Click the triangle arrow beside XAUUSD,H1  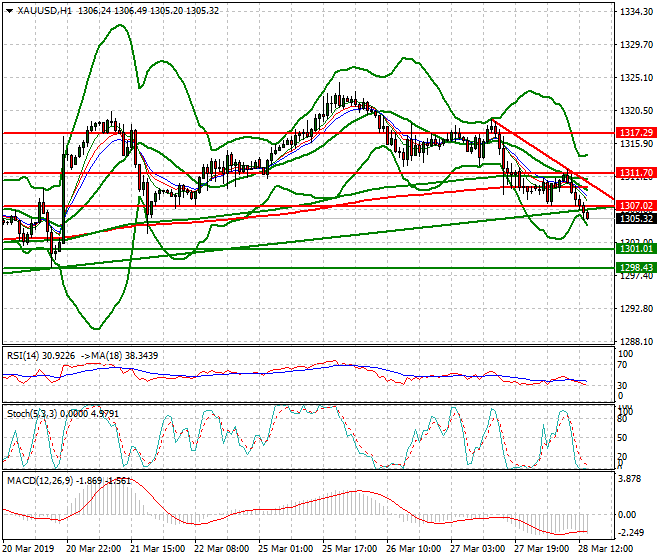9,11
